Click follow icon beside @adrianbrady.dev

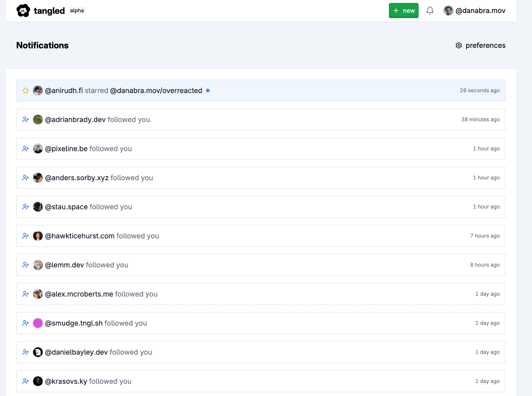point(26,120)
